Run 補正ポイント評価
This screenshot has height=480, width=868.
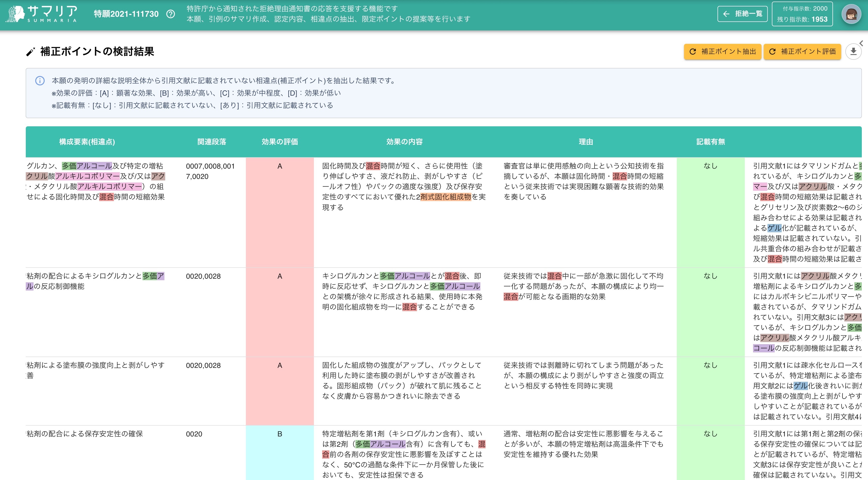(x=802, y=52)
